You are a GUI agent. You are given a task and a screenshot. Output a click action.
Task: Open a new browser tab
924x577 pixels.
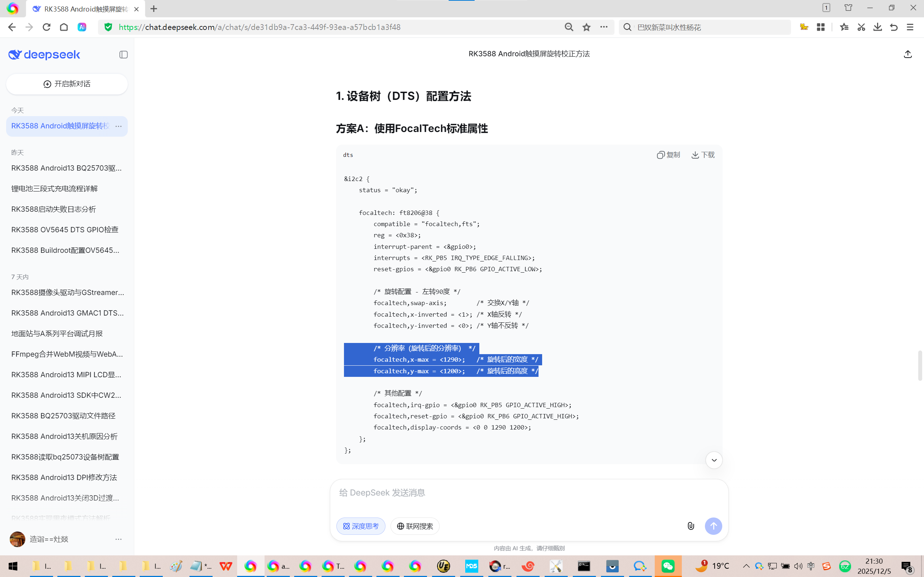click(x=153, y=9)
